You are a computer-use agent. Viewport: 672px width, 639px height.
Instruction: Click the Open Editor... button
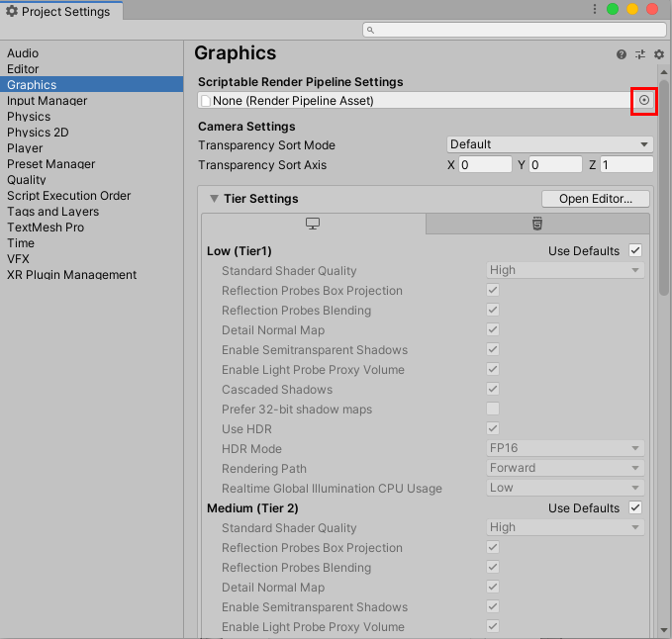[x=595, y=199]
